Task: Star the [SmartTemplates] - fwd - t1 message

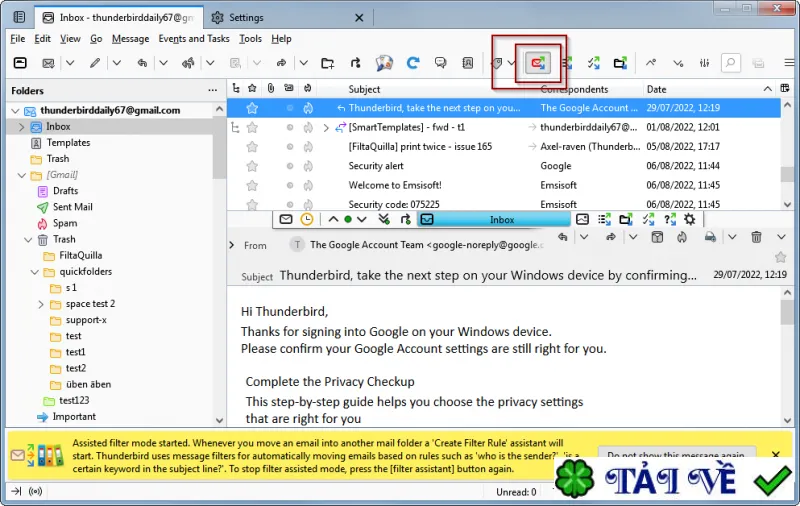Action: tap(252, 127)
